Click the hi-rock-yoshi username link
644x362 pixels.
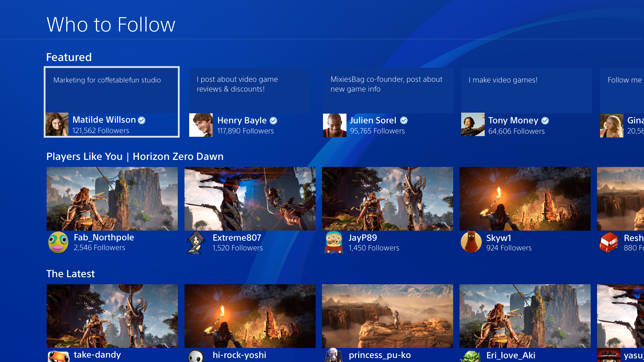239,355
